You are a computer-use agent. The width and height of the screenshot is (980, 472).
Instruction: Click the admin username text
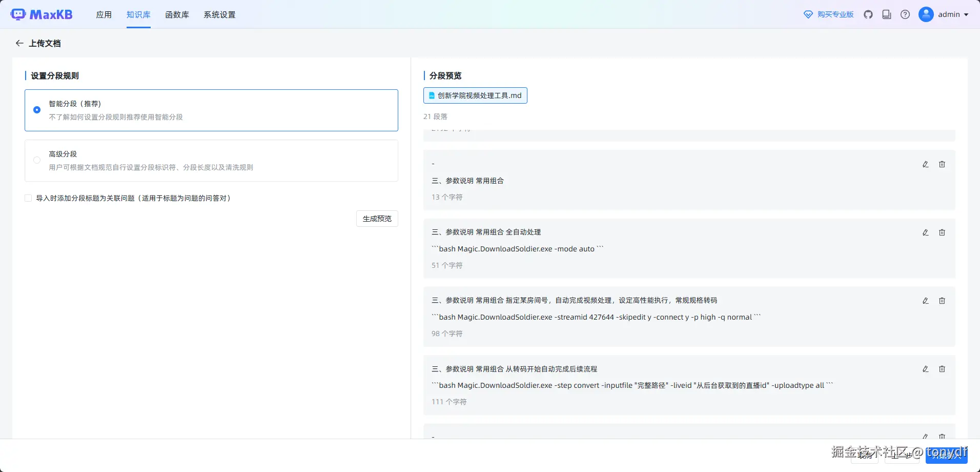pos(949,14)
